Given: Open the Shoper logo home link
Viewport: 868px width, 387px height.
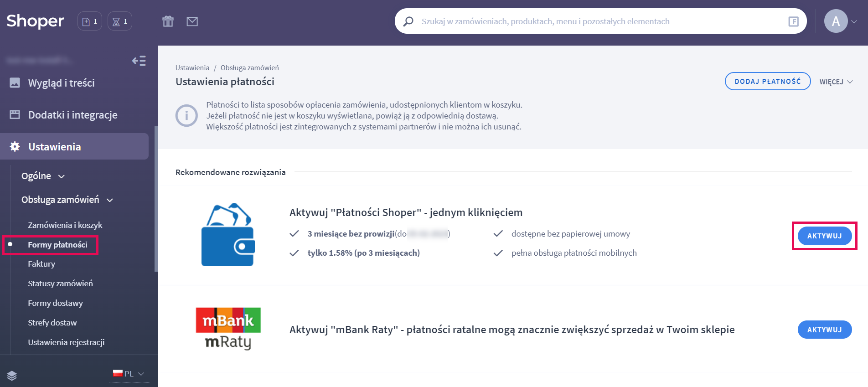Looking at the screenshot, I should (x=35, y=21).
